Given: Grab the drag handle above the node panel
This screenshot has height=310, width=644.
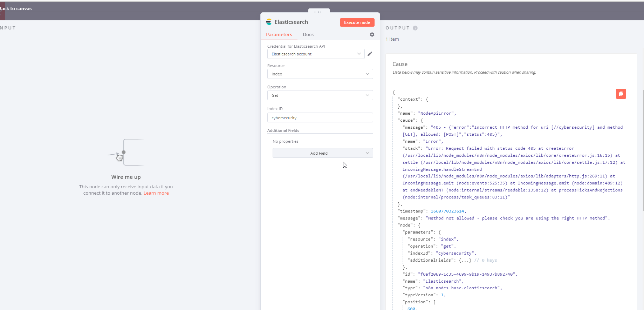Looking at the screenshot, I should (319, 12).
